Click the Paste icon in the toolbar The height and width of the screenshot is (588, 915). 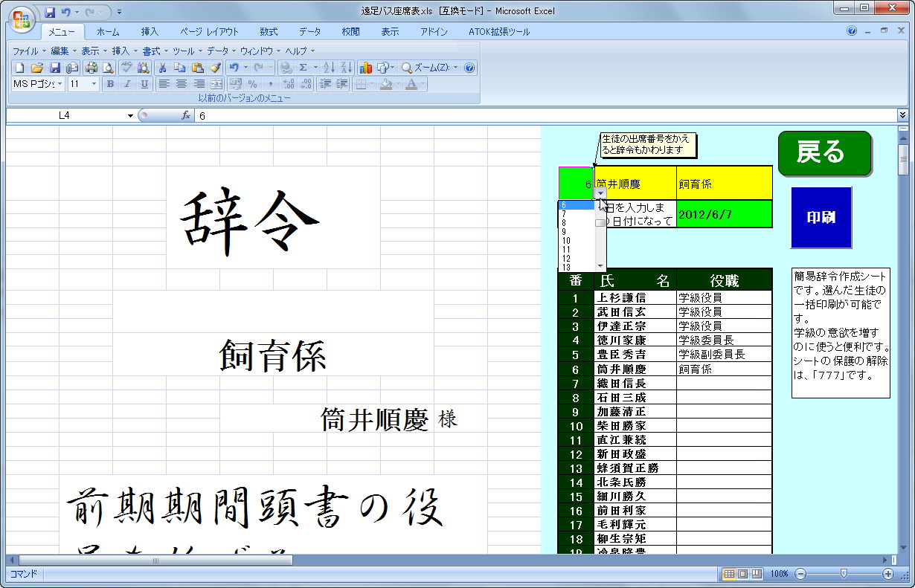click(197, 67)
